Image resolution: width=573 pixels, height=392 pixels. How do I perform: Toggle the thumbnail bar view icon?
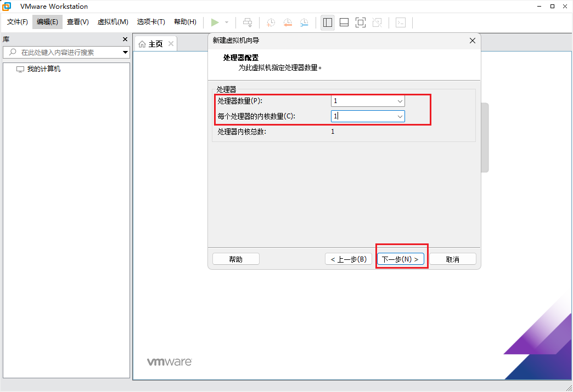pos(344,22)
